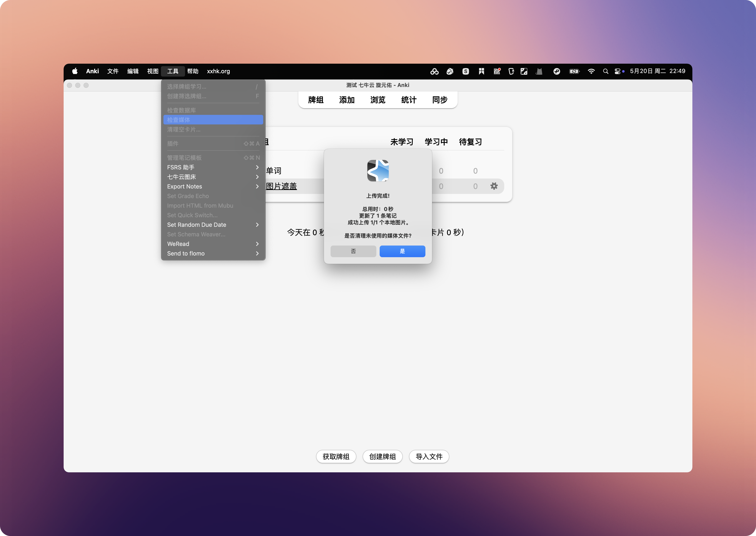Open the 单词 deck
The width and height of the screenshot is (756, 536).
point(274,171)
